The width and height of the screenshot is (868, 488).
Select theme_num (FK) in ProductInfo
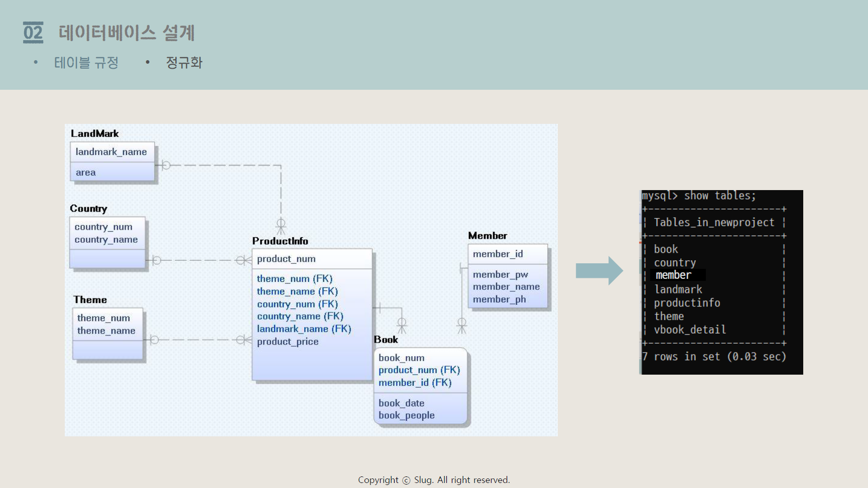[x=295, y=279]
